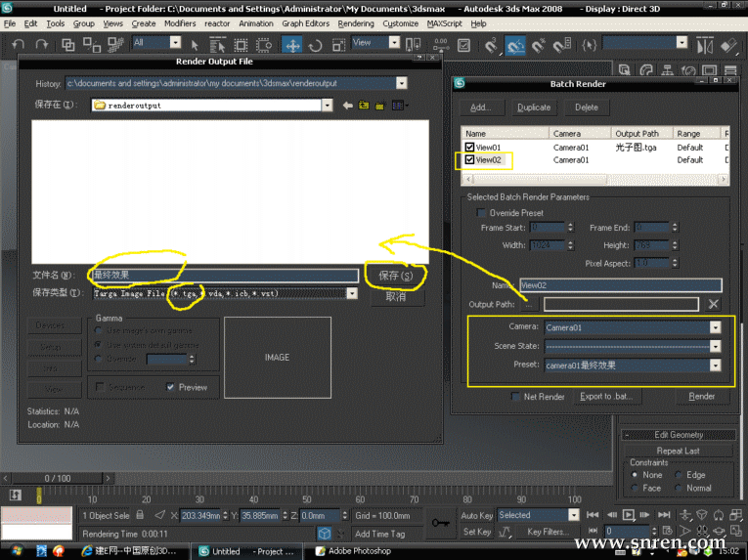The height and width of the screenshot is (560, 748).
Task: Uncheck the View02 batch render entry
Action: tap(470, 159)
